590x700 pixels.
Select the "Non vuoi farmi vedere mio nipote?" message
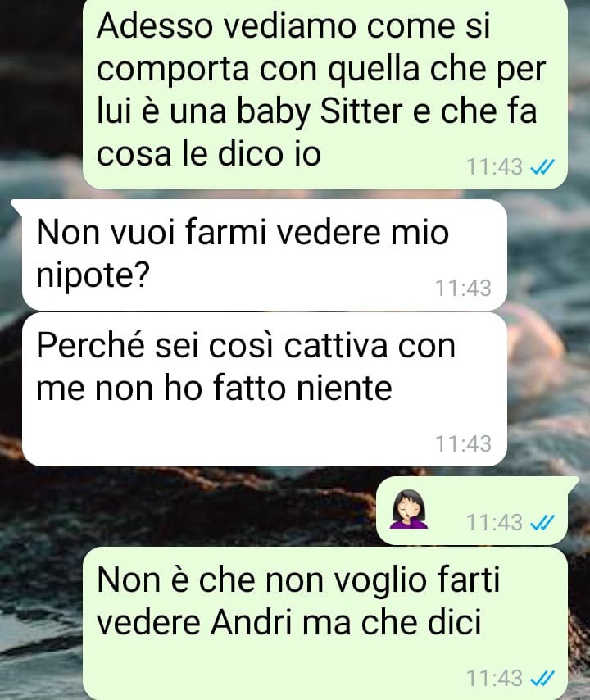[x=264, y=255]
